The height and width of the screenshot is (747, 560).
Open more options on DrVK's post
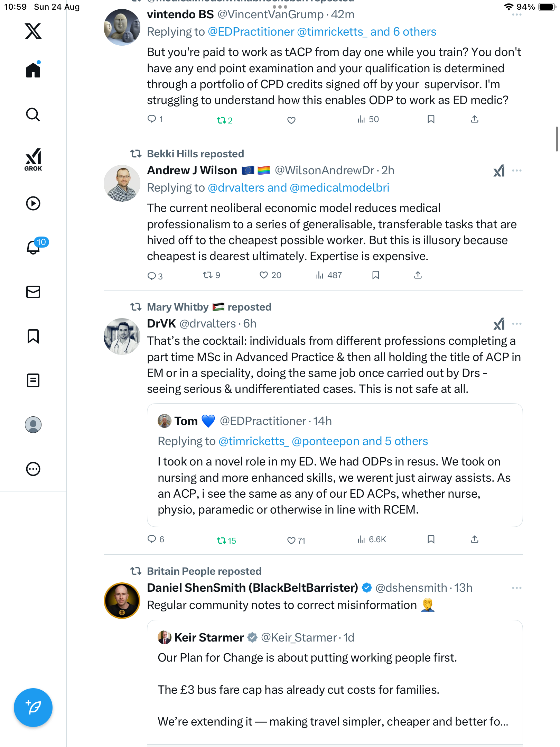pyautogui.click(x=516, y=324)
